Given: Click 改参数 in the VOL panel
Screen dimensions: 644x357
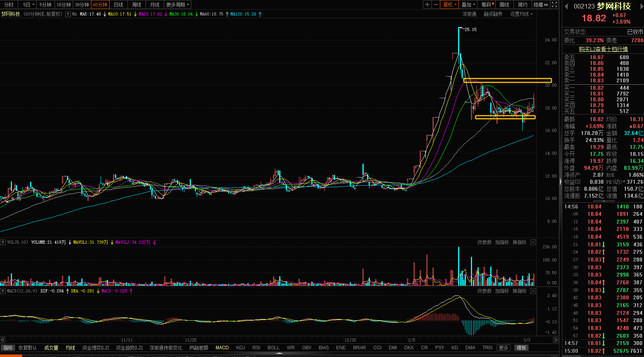Looking at the screenshot, I should pos(484,242).
